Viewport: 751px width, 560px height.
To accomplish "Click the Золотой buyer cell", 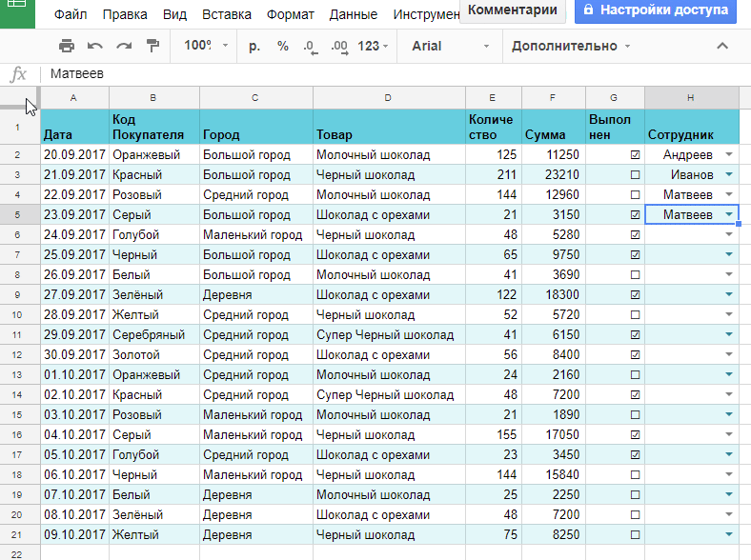I will click(154, 354).
